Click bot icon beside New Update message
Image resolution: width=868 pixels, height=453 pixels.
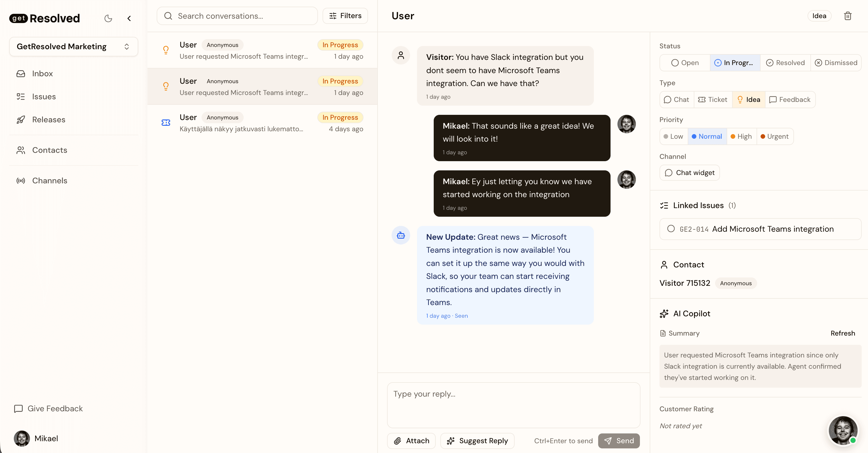pyautogui.click(x=401, y=235)
